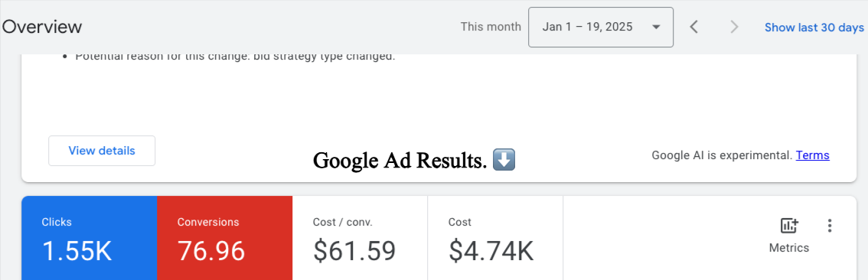Open the Terms link
This screenshot has width=868, height=280.
pos(813,155)
